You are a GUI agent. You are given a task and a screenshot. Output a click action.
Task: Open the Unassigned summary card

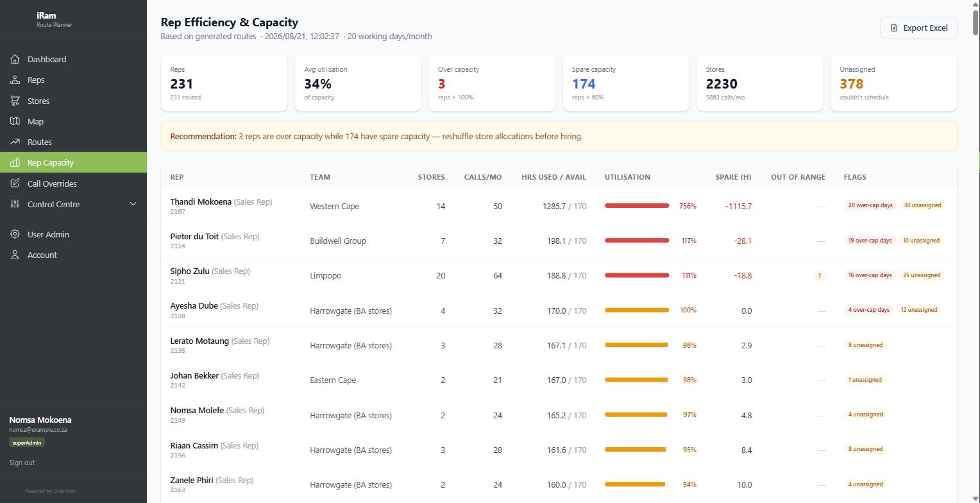click(x=893, y=83)
